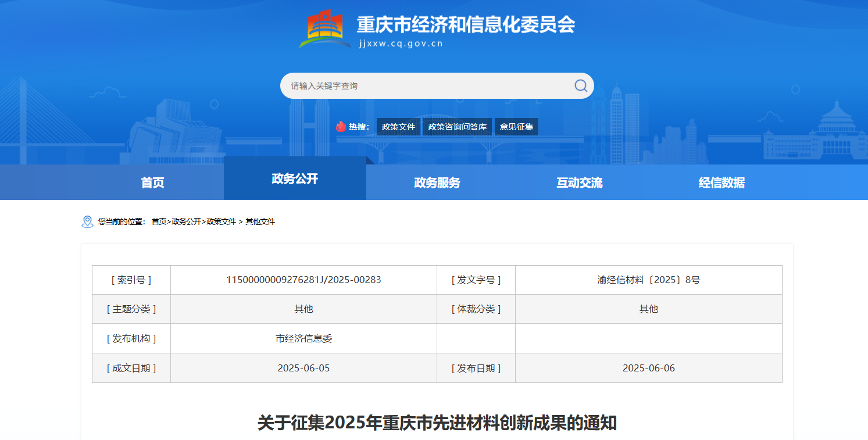Screen dimensions: 868x440
Task: Click 首页 in the breadcrumb trail
Action: point(159,222)
